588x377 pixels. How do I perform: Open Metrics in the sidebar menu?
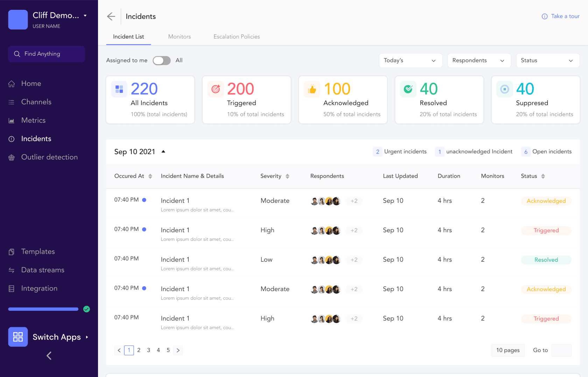pos(33,121)
